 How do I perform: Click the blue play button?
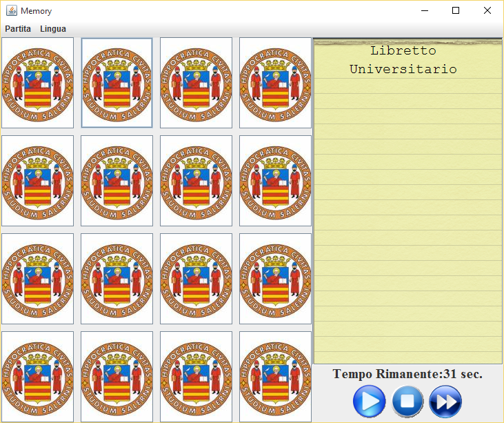[369, 401]
